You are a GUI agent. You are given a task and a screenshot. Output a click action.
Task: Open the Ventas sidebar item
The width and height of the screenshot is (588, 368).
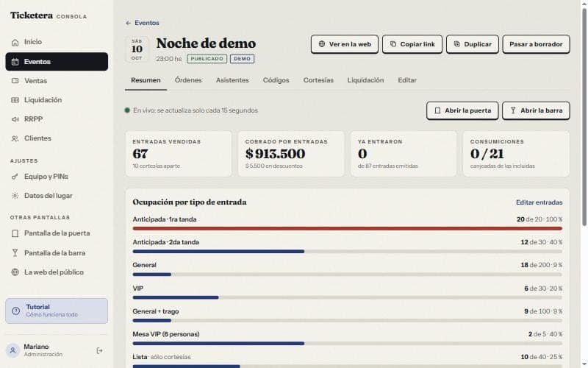pos(57,81)
